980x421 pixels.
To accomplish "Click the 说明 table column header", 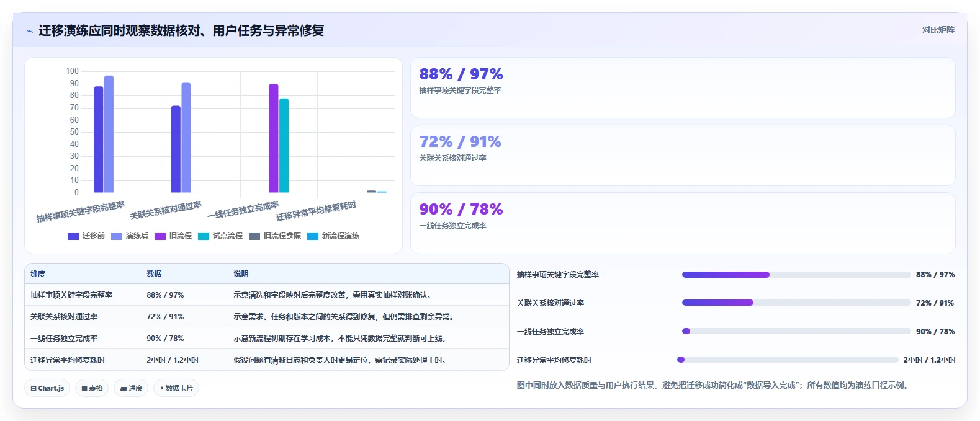I will [x=241, y=274].
